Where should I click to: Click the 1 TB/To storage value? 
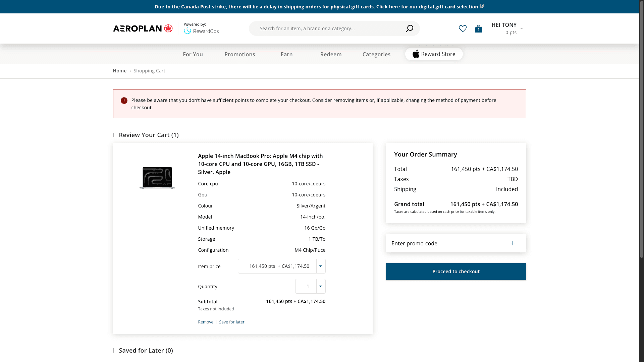click(317, 239)
